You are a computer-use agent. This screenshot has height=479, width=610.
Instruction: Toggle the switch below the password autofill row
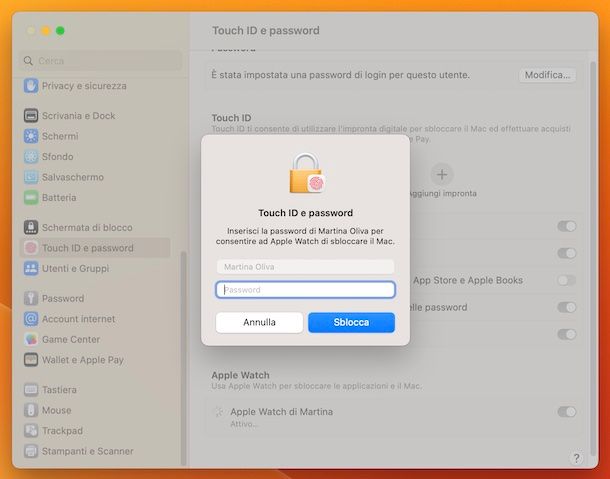(566, 334)
